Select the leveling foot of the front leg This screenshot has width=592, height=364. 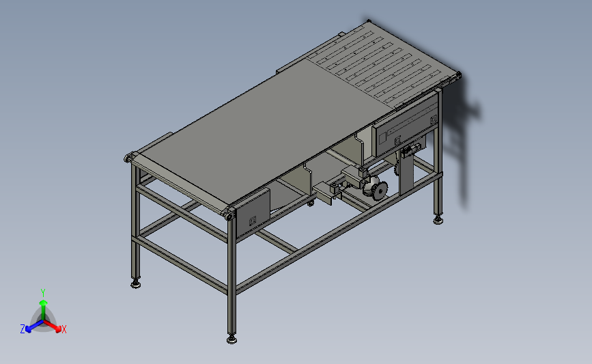coord(232,340)
